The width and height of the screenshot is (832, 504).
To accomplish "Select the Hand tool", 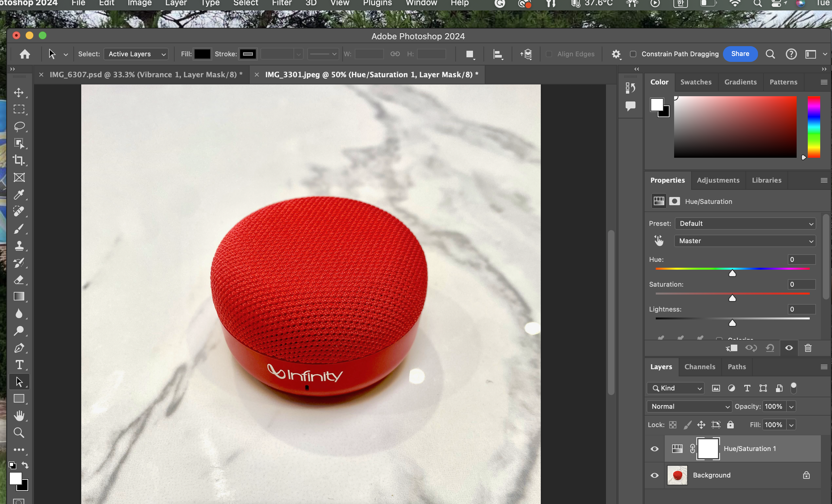I will pyautogui.click(x=19, y=416).
